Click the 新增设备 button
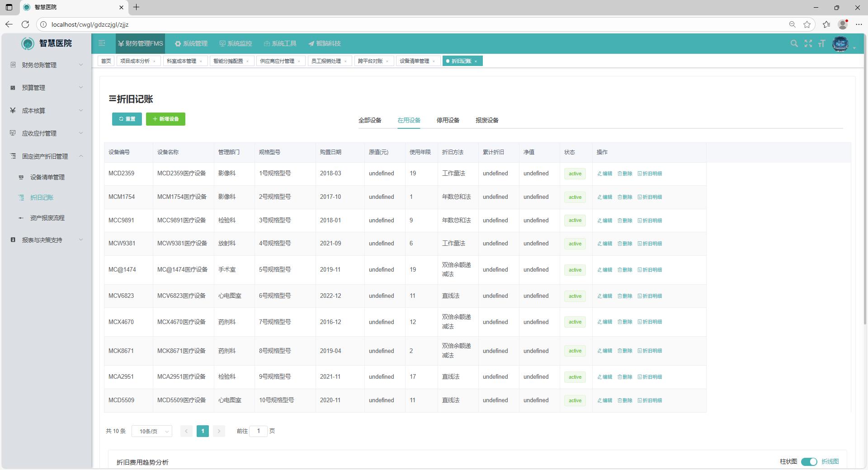This screenshot has width=868, height=470. click(x=165, y=119)
